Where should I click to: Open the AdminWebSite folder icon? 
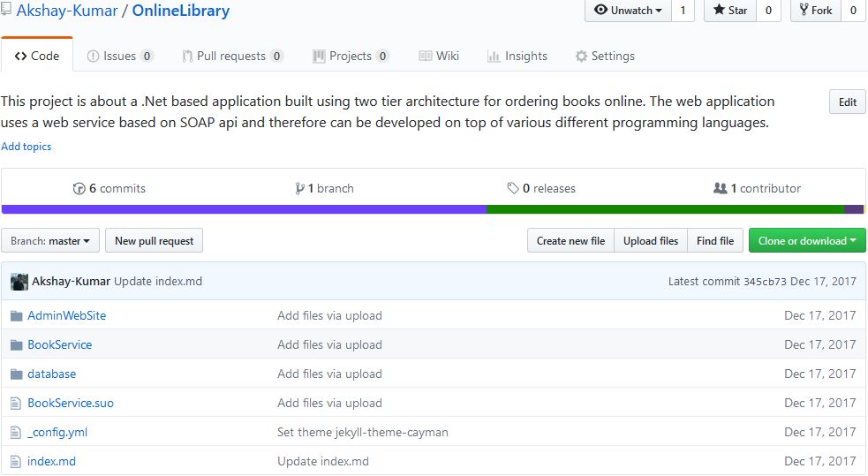click(x=17, y=316)
